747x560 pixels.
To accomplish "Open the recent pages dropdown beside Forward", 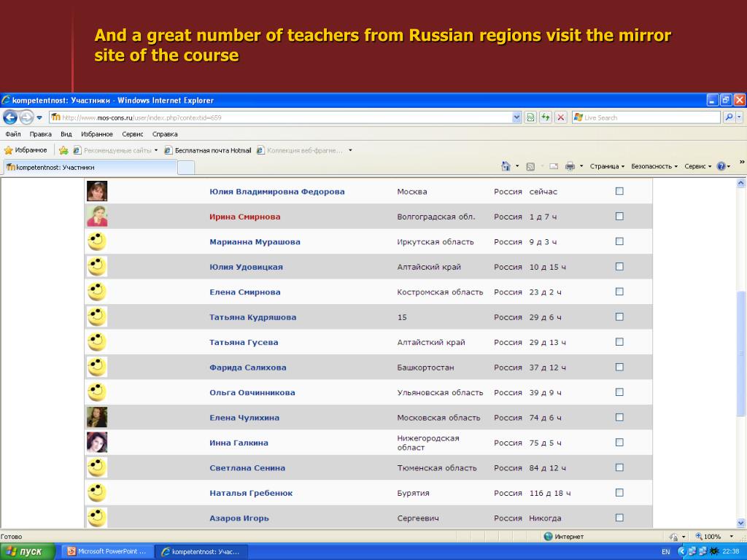I will tap(39, 117).
